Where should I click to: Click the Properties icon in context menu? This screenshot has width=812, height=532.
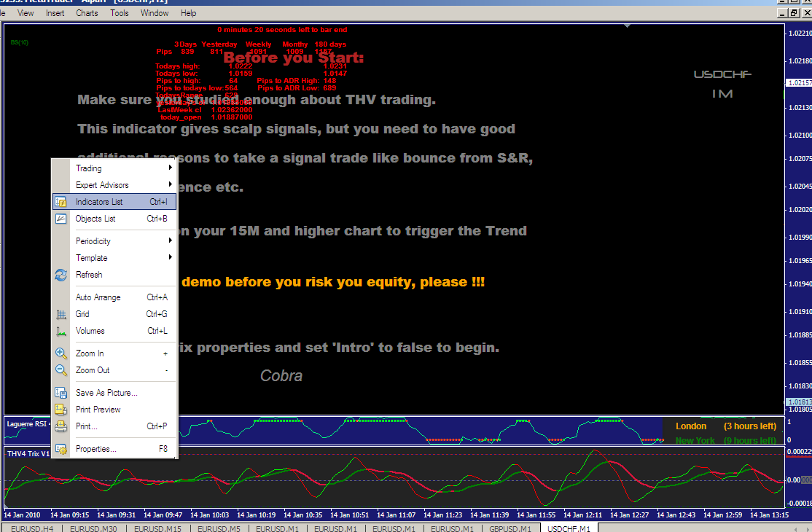click(x=60, y=449)
